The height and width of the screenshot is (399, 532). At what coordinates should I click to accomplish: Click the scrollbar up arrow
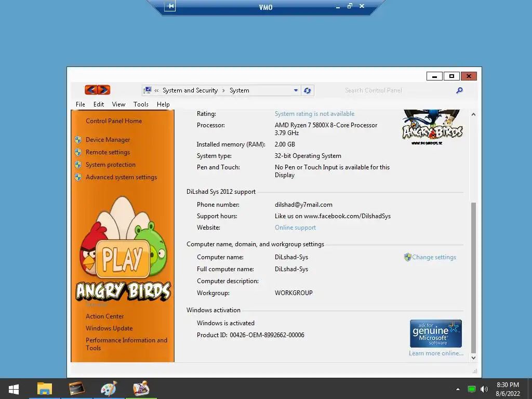click(x=473, y=114)
